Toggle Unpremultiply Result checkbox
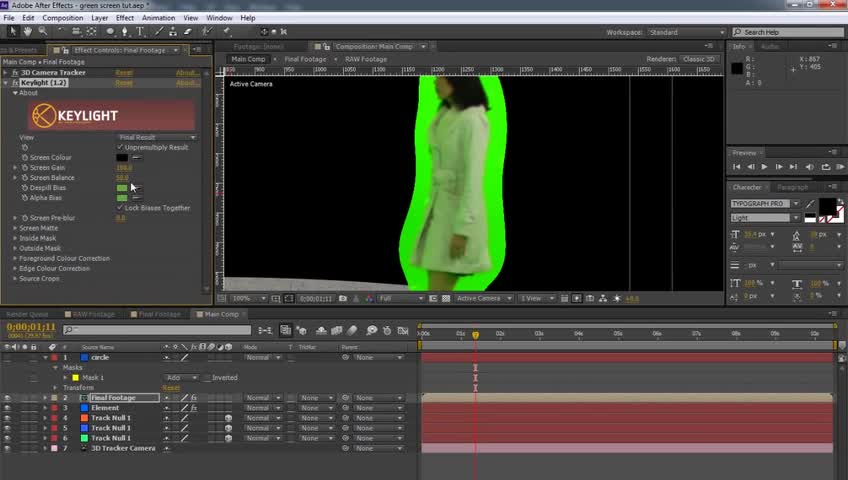 point(120,147)
